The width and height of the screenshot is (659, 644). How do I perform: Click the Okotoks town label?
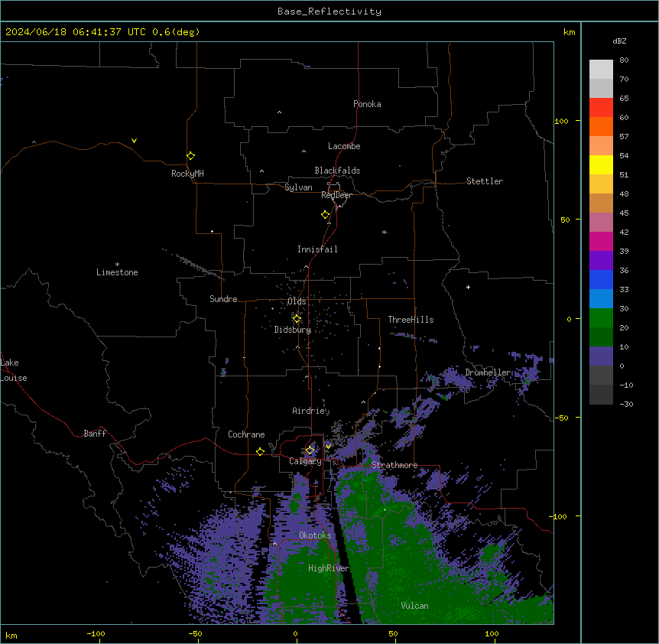point(315,535)
